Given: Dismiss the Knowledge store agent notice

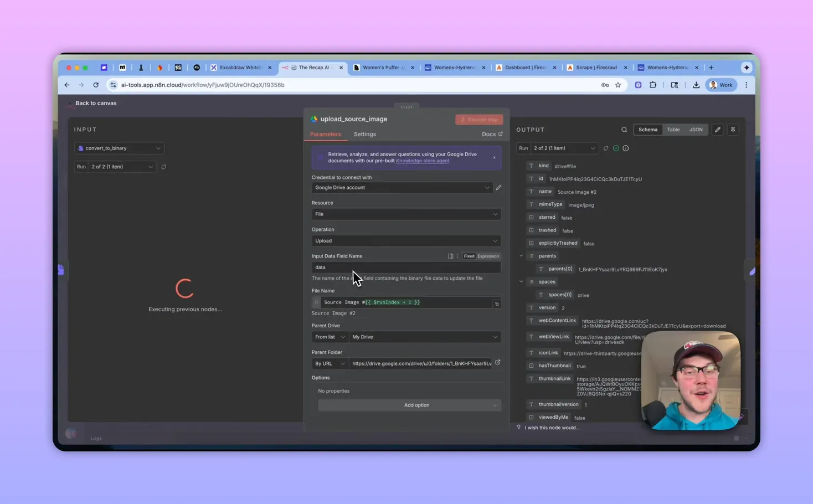Looking at the screenshot, I should [495, 158].
